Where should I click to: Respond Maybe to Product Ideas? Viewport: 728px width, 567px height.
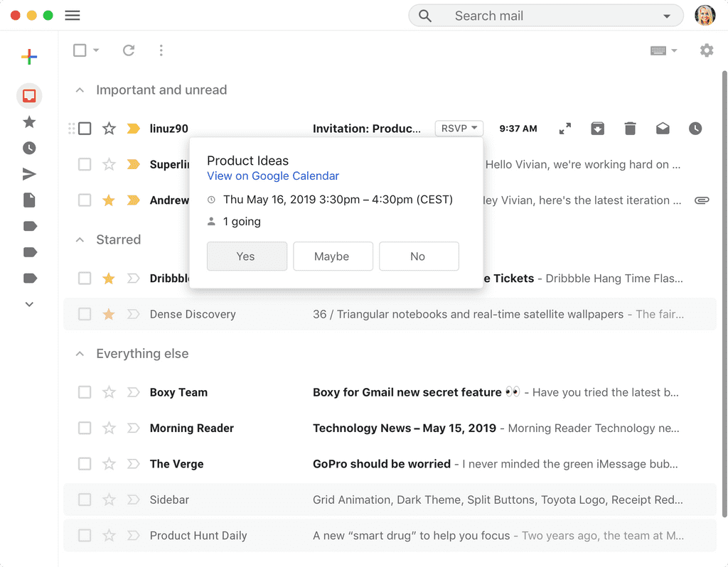tap(333, 256)
